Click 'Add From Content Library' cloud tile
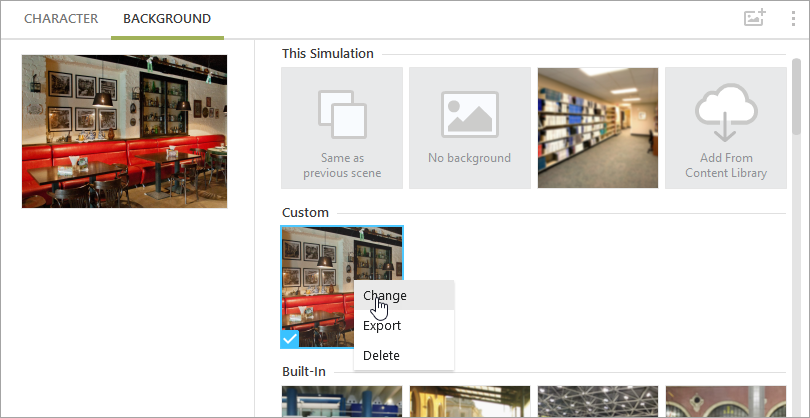Screen dimensions: 810x418 725,128
